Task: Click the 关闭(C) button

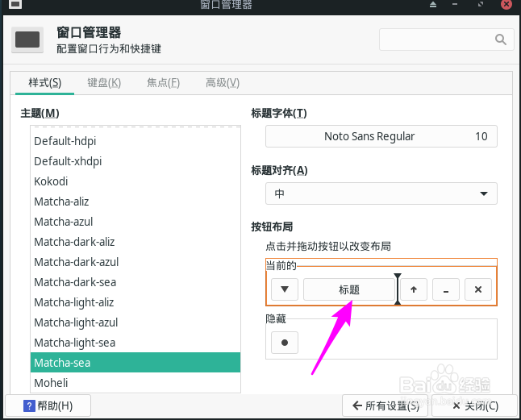Action: [x=475, y=405]
